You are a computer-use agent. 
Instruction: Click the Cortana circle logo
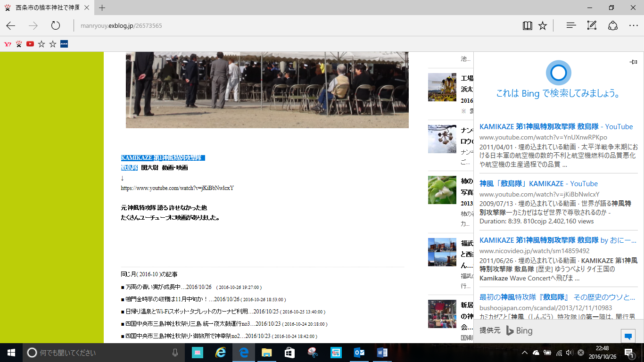pos(558,73)
